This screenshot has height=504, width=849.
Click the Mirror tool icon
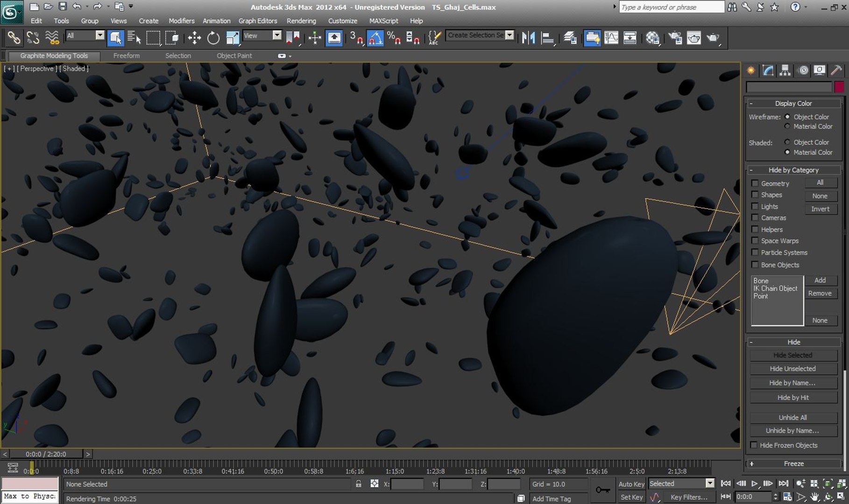[x=528, y=38]
